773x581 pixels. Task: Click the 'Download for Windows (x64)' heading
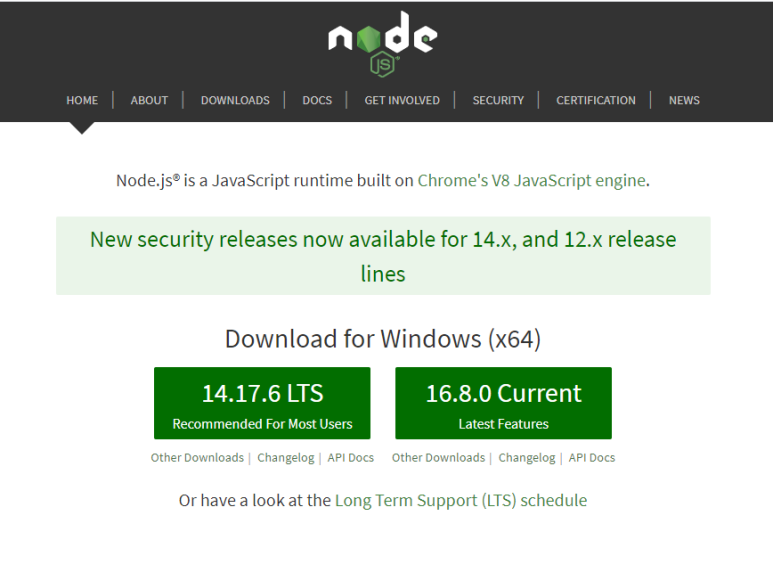(383, 339)
